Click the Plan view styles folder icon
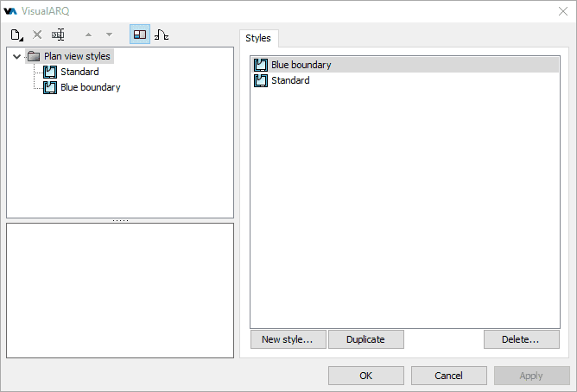Screen dimensions: 577x392 34,56
